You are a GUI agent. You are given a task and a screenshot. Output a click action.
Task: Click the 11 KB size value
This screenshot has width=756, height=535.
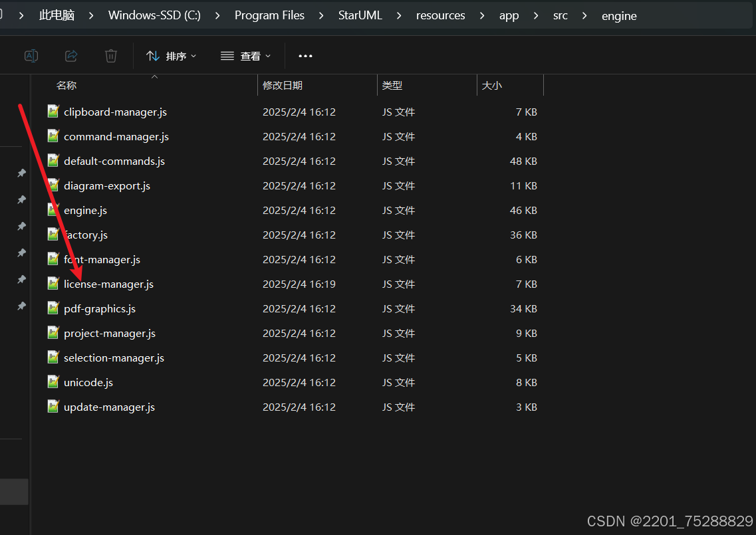(x=523, y=185)
